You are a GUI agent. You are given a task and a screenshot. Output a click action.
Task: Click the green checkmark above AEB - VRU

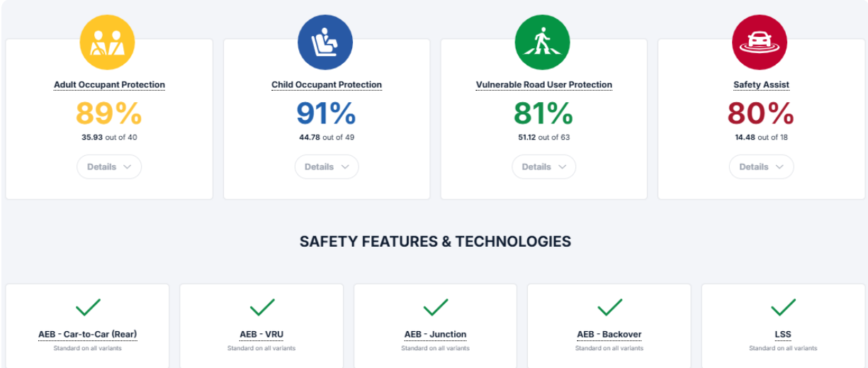tap(261, 308)
